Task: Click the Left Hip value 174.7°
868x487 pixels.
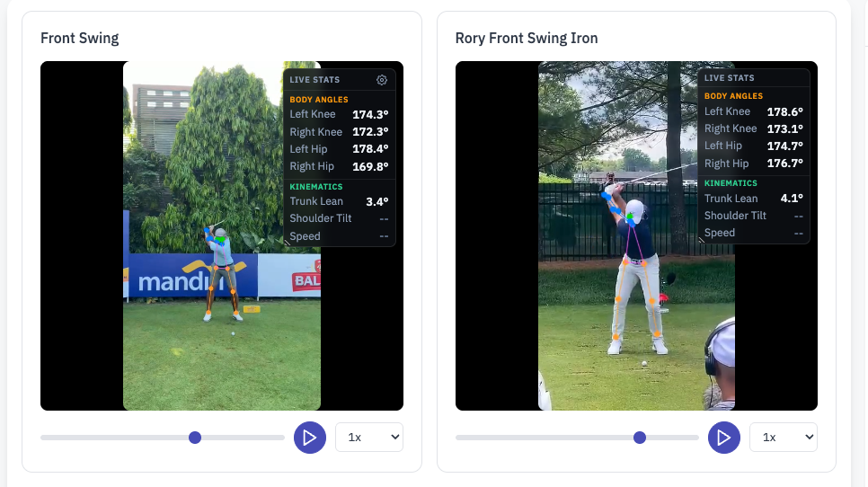Action: (x=785, y=146)
